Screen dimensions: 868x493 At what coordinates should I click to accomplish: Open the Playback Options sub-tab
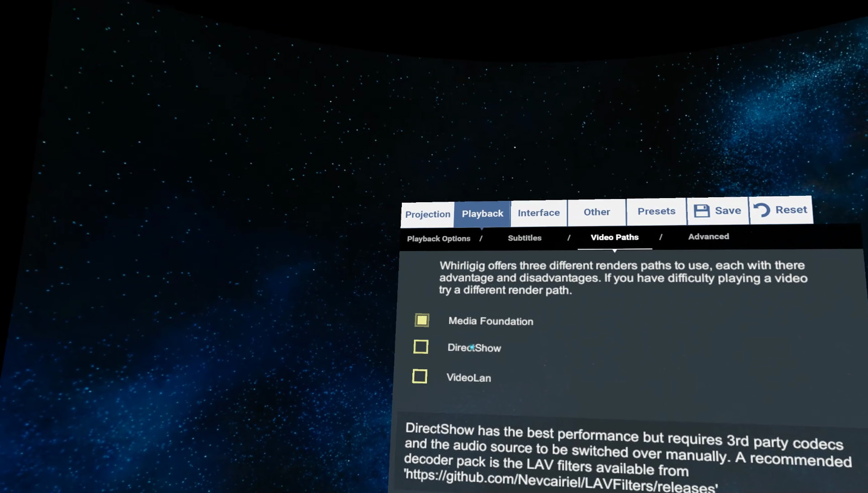click(x=438, y=238)
